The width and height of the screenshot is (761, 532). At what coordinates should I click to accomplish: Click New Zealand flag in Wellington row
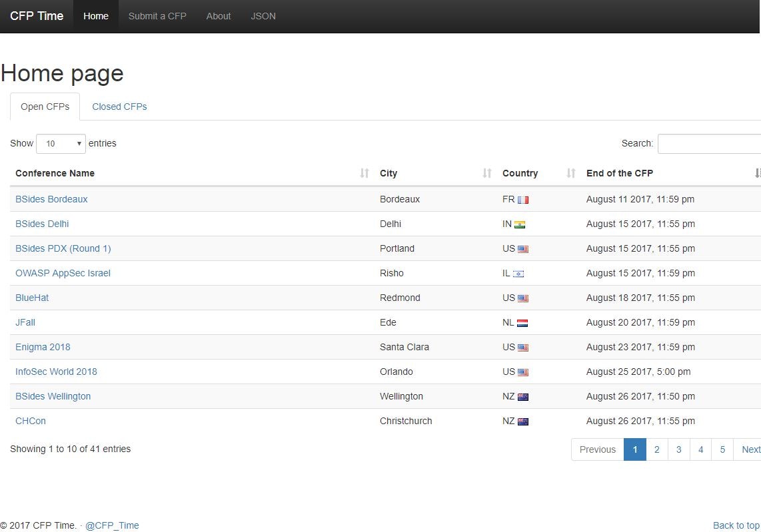[522, 398]
